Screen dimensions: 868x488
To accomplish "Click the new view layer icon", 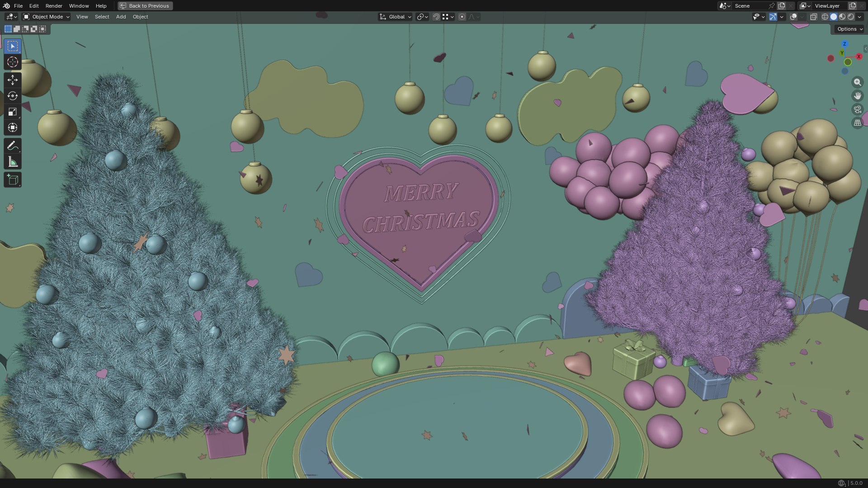I will pos(853,6).
